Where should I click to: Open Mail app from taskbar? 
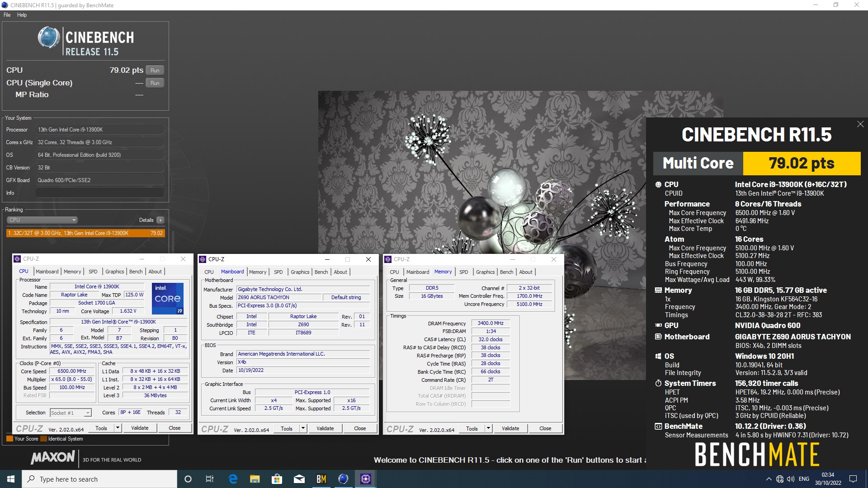[x=299, y=479]
